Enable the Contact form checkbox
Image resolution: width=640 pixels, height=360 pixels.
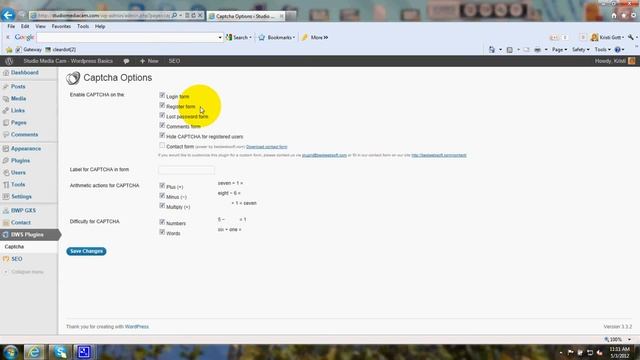click(162, 146)
